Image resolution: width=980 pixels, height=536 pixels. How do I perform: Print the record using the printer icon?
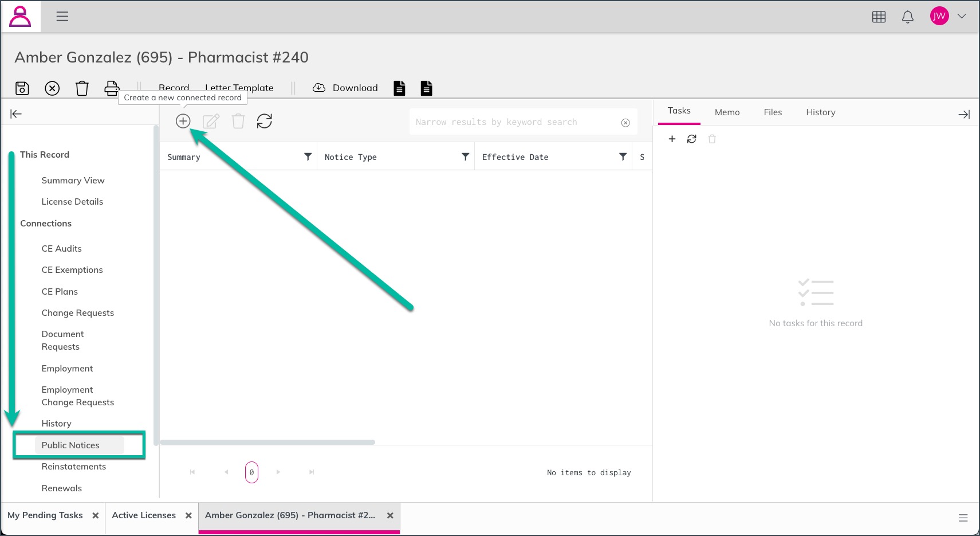112,88
